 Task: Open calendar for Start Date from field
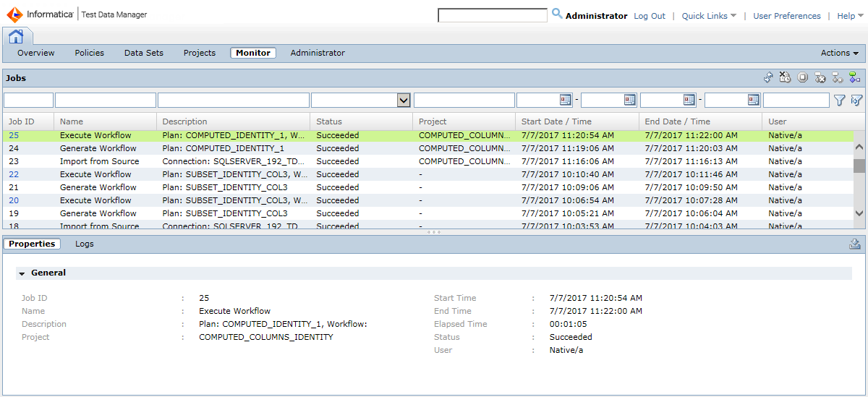pyautogui.click(x=566, y=100)
